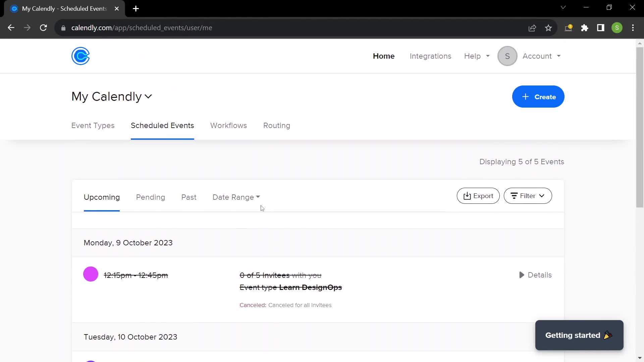Click the Create new event button

(x=539, y=97)
